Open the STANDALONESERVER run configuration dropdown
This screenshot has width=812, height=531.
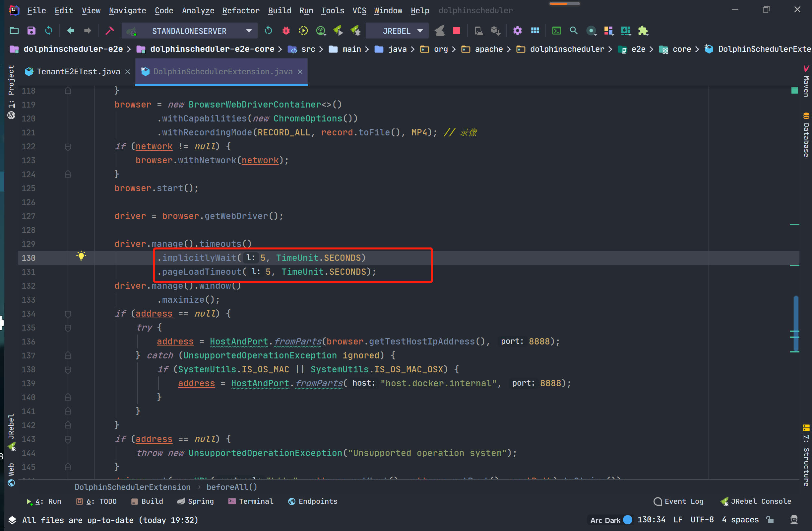tap(190, 31)
